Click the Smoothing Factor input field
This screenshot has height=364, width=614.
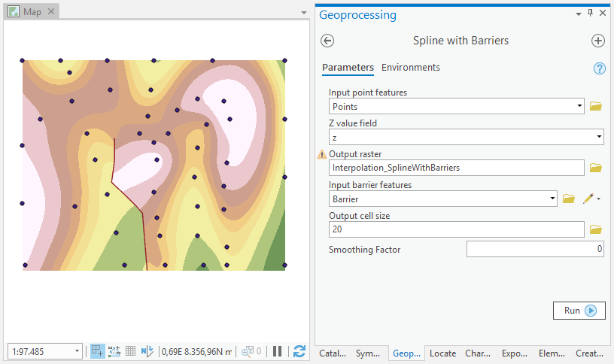point(534,249)
